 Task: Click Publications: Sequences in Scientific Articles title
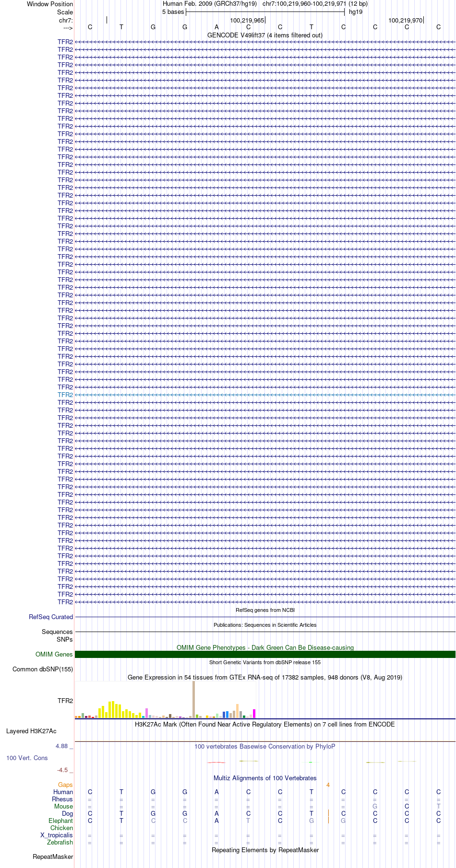[x=265, y=625]
